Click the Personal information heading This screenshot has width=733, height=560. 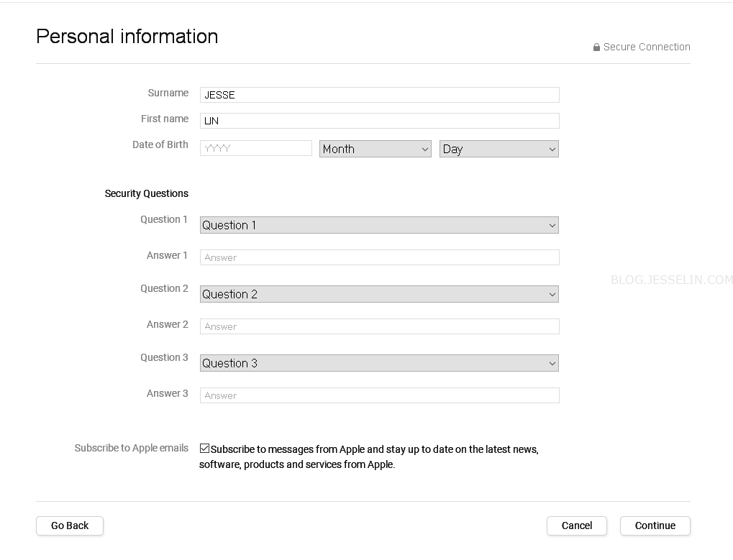[127, 37]
